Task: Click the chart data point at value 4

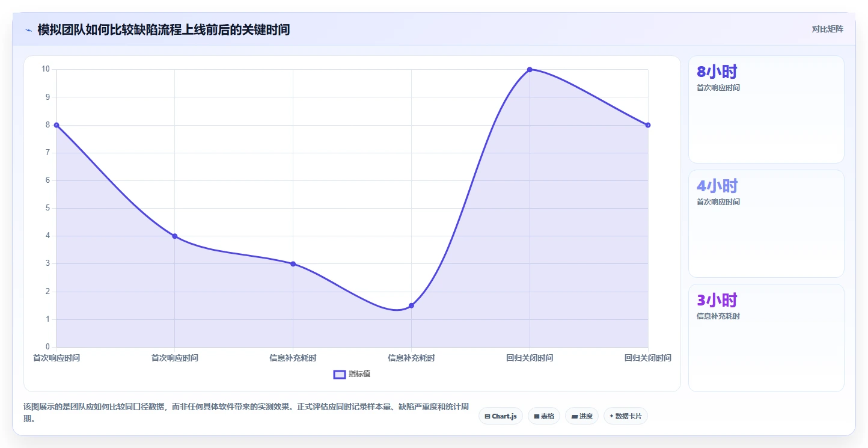Action: 174,236
